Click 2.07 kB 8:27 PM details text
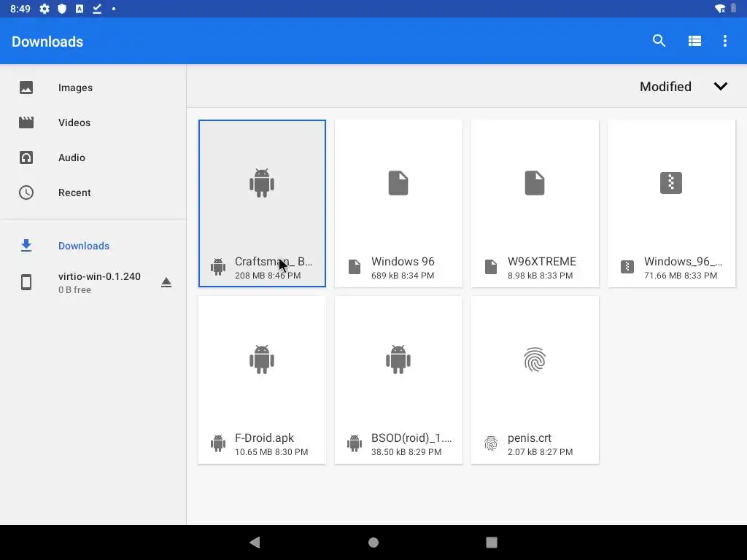The image size is (747, 560). 540,452
